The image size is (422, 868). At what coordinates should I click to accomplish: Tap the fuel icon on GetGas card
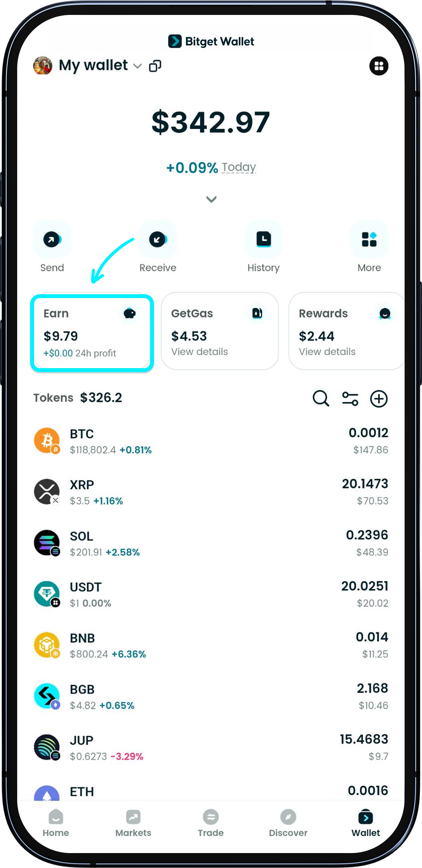(x=257, y=313)
